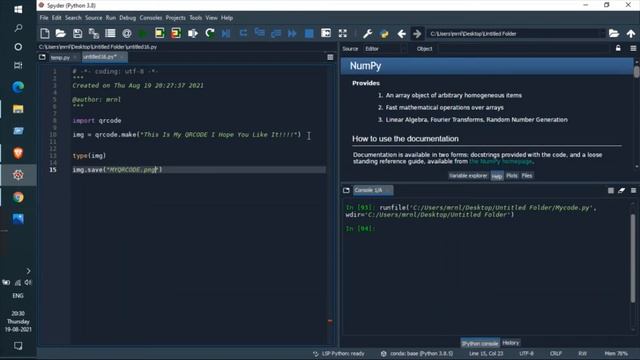640x360 pixels.
Task: Save all files toolbar icon
Action: (94, 33)
